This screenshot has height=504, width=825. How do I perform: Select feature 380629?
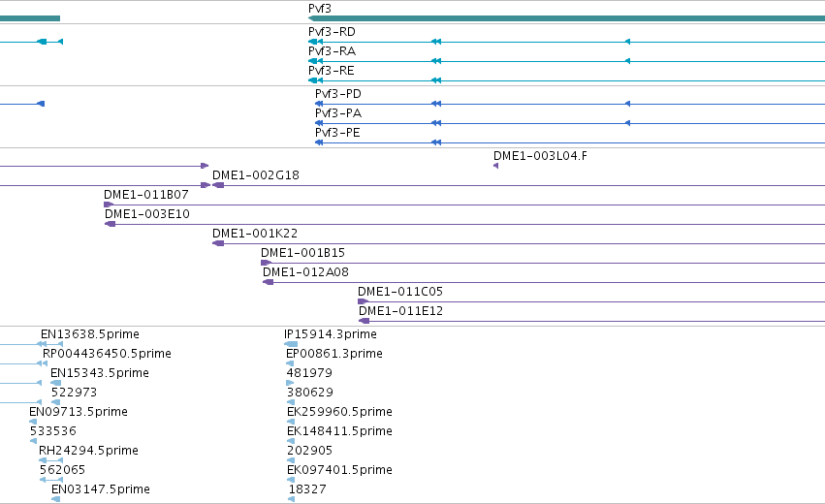point(310,393)
